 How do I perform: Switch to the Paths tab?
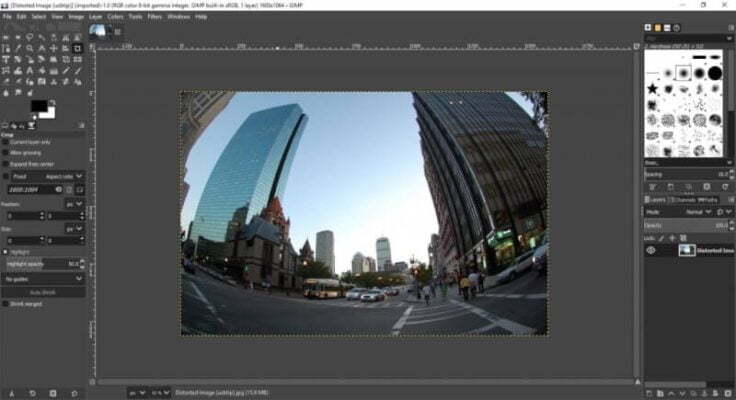tap(708, 200)
